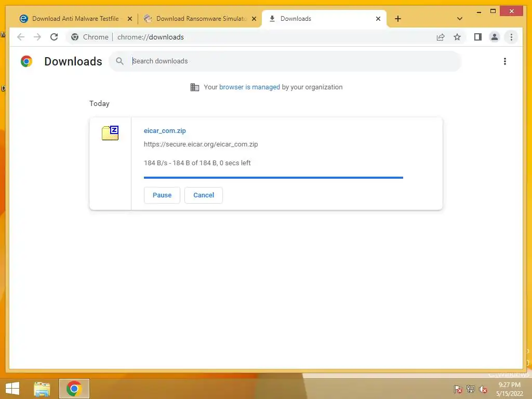The width and height of the screenshot is (532, 399).
Task: Click the eicar_com.zip file icon
Action: pos(110,132)
